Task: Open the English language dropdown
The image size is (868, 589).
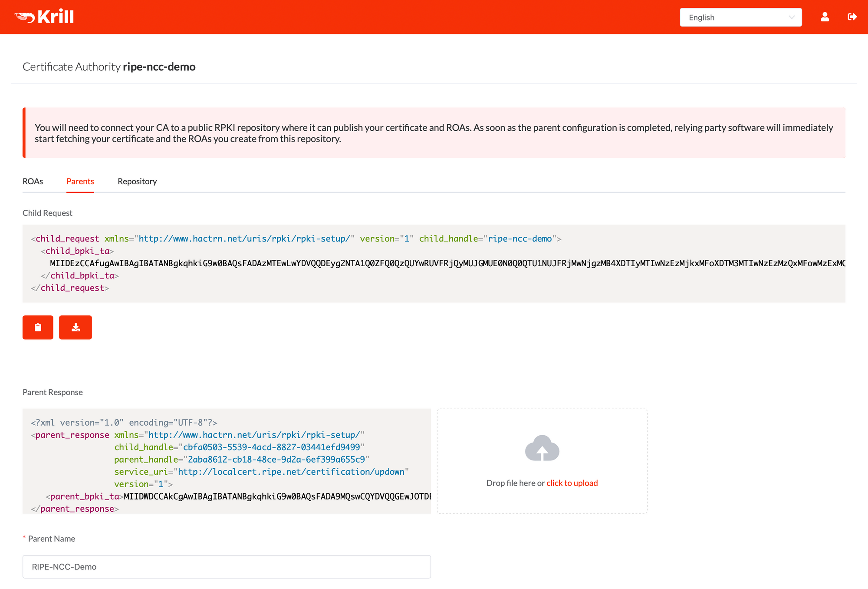Action: click(x=741, y=17)
